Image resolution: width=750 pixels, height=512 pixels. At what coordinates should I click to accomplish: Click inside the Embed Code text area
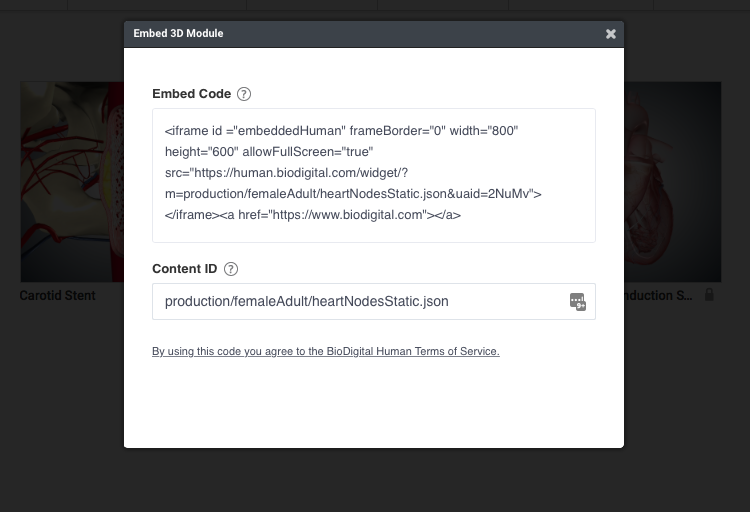(x=374, y=175)
